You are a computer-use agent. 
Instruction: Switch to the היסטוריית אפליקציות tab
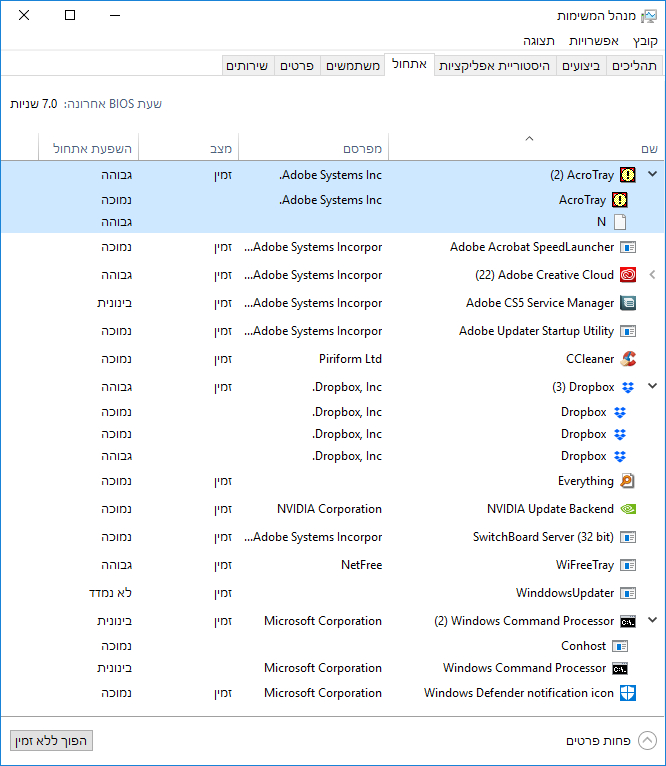point(494,65)
